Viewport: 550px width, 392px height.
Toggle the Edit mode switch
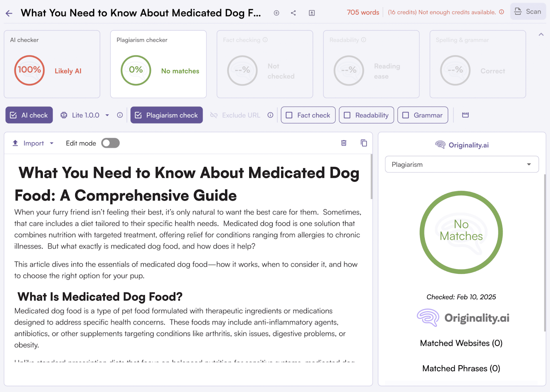(110, 143)
